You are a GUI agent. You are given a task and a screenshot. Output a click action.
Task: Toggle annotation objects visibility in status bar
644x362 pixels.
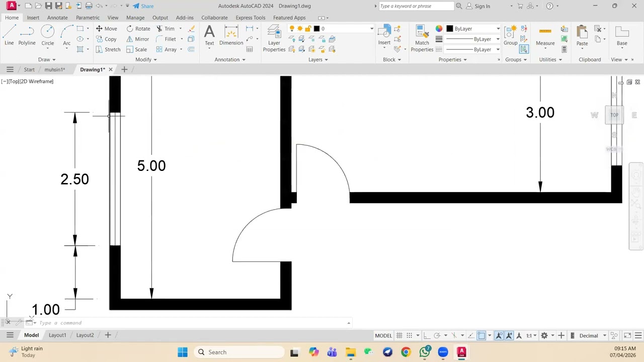pos(499,335)
